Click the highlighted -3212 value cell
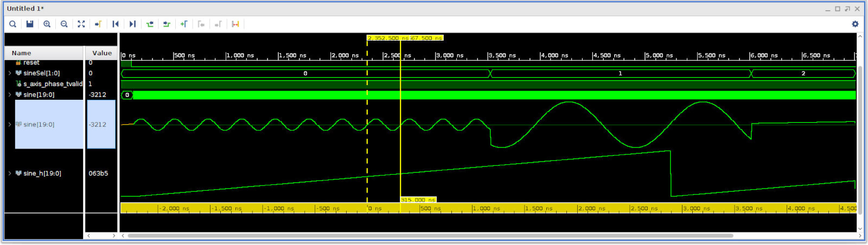Screen dimensions: 868x245 coord(101,124)
